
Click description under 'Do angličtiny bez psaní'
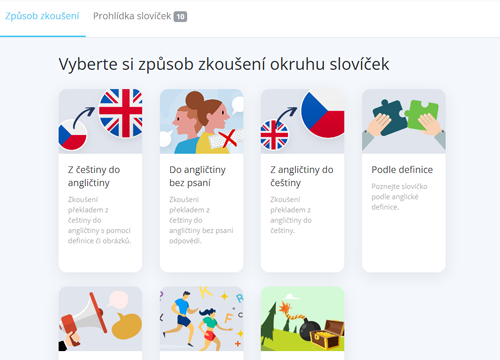tap(201, 220)
